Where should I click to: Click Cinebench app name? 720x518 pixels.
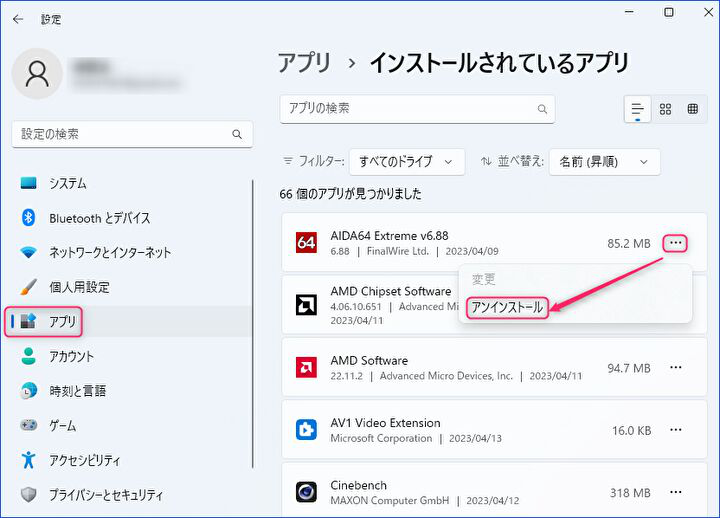359,485
